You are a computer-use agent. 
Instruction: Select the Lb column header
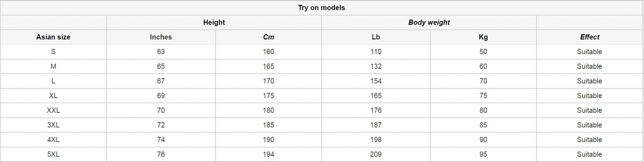376,37
